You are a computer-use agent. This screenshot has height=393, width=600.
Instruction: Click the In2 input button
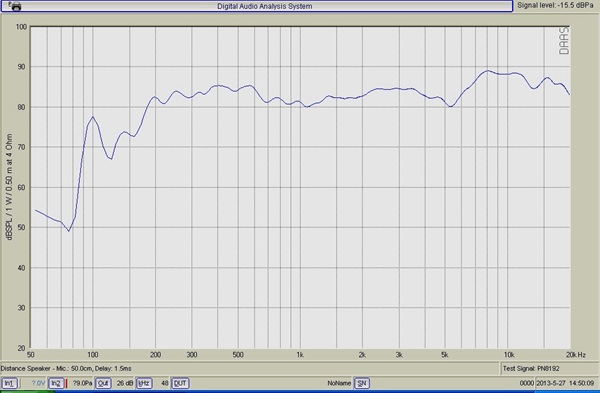[x=56, y=383]
